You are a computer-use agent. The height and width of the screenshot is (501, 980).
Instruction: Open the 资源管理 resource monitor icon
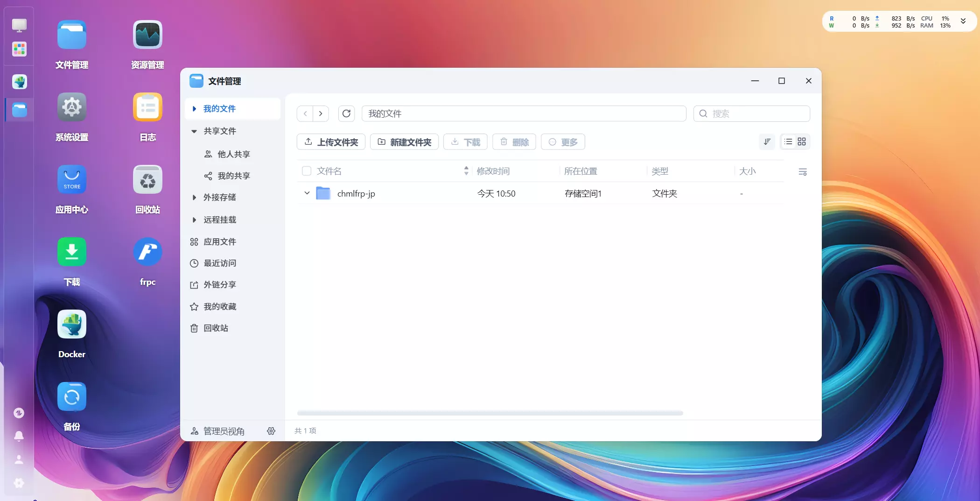[x=147, y=35]
